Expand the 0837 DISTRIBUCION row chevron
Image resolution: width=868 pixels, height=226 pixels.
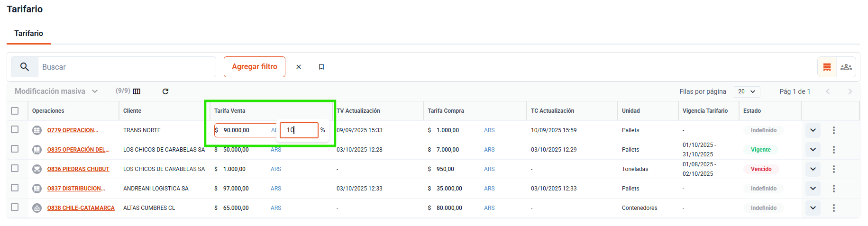813,189
